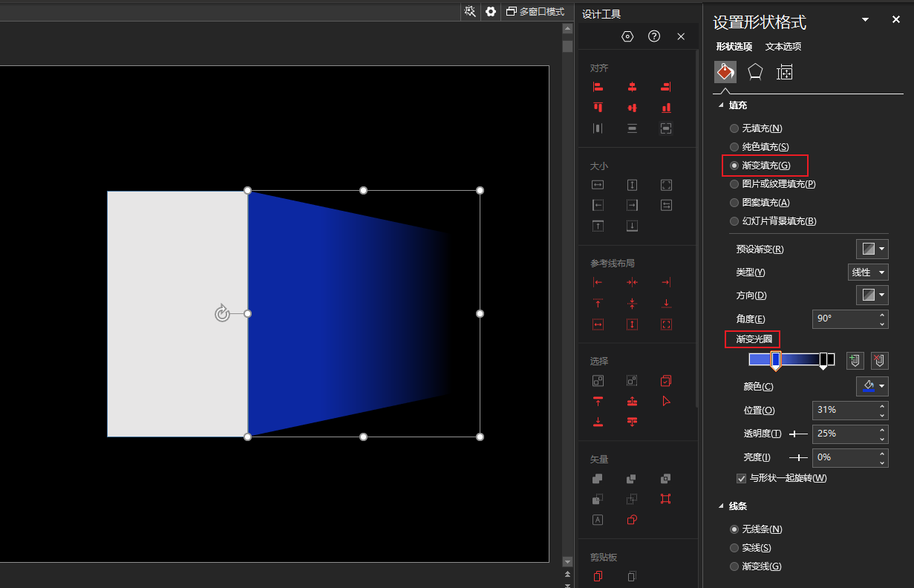Select 纯色填充(S) radio button

click(734, 147)
